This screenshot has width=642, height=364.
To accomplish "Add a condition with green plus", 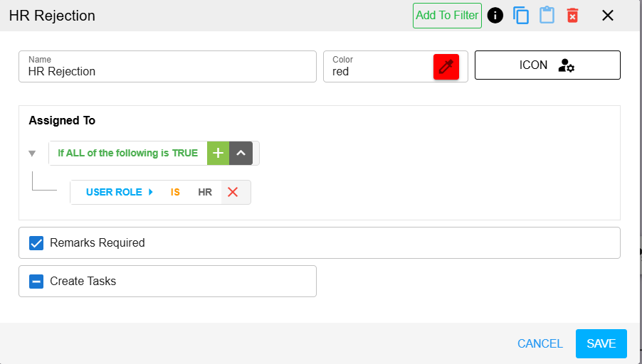I will click(x=219, y=153).
